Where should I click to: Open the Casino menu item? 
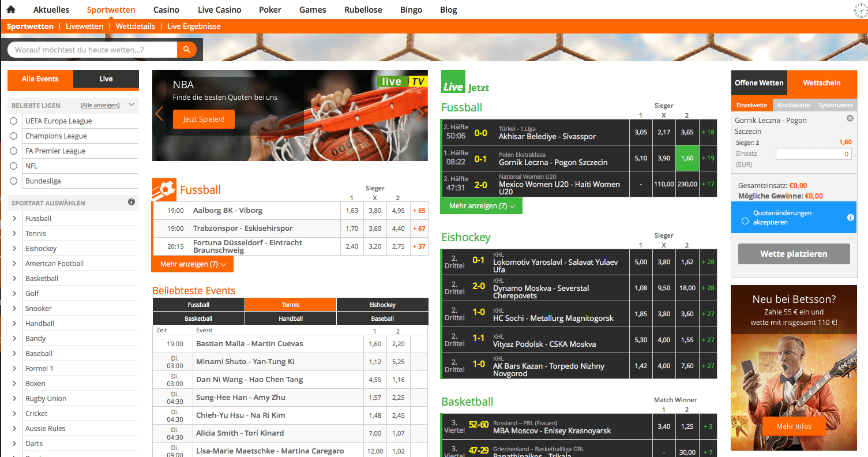click(x=166, y=10)
